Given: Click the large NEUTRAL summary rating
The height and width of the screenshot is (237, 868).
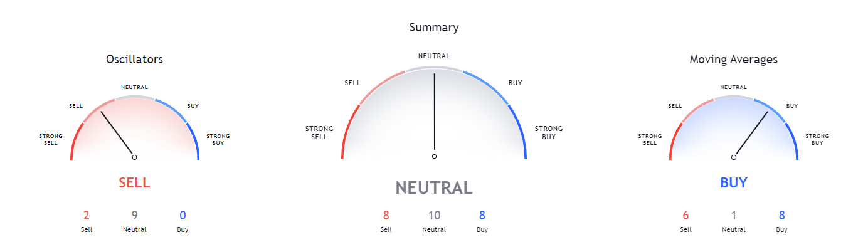Looking at the screenshot, I should [434, 187].
